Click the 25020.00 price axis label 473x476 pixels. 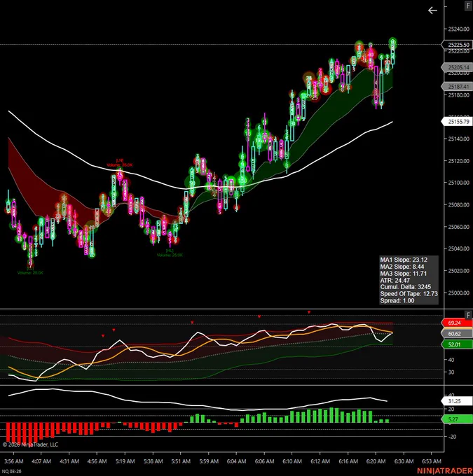pos(459,271)
